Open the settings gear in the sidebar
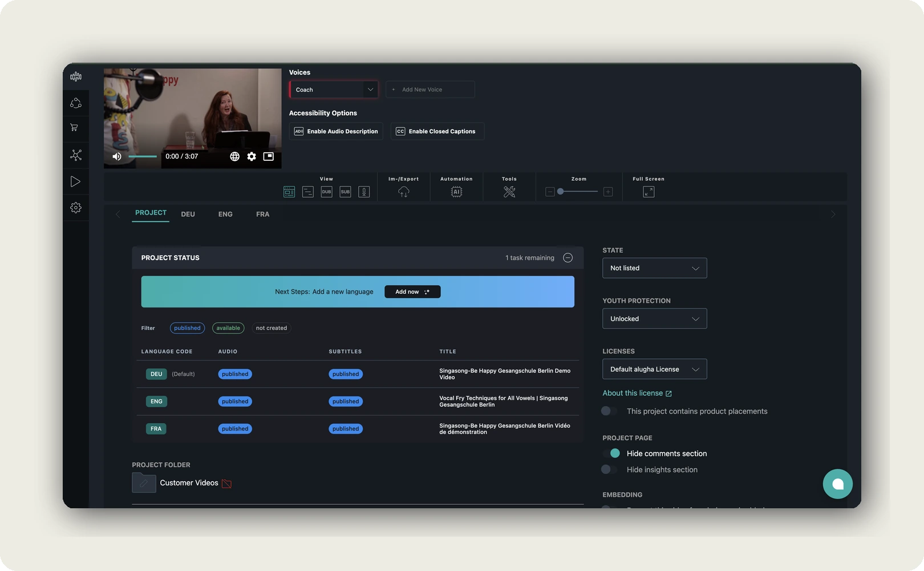 coord(76,208)
